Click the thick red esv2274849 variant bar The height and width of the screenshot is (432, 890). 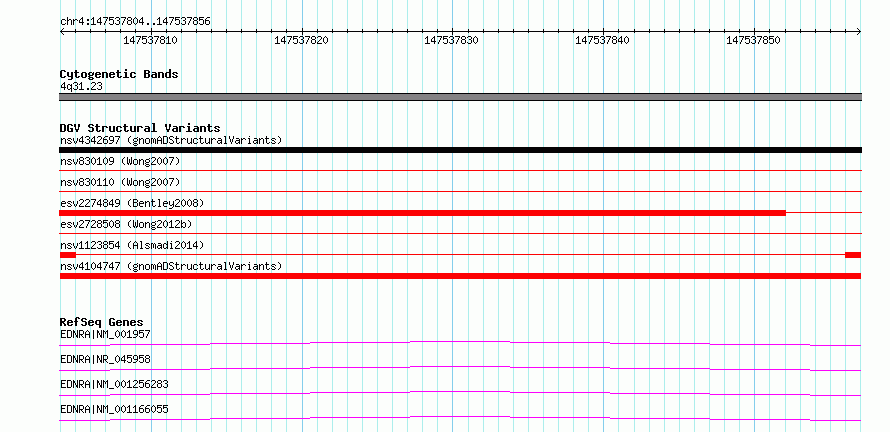(422, 212)
